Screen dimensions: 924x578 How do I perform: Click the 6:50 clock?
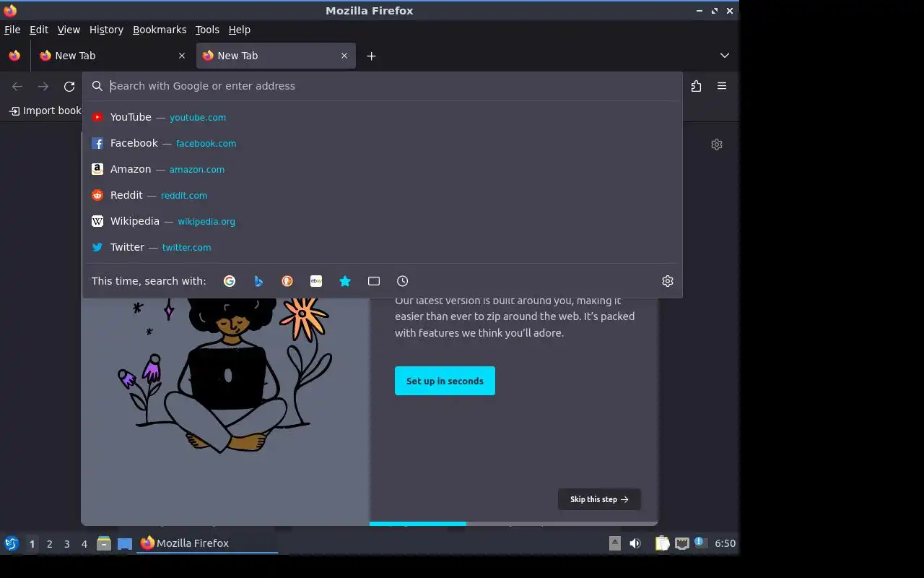point(725,543)
